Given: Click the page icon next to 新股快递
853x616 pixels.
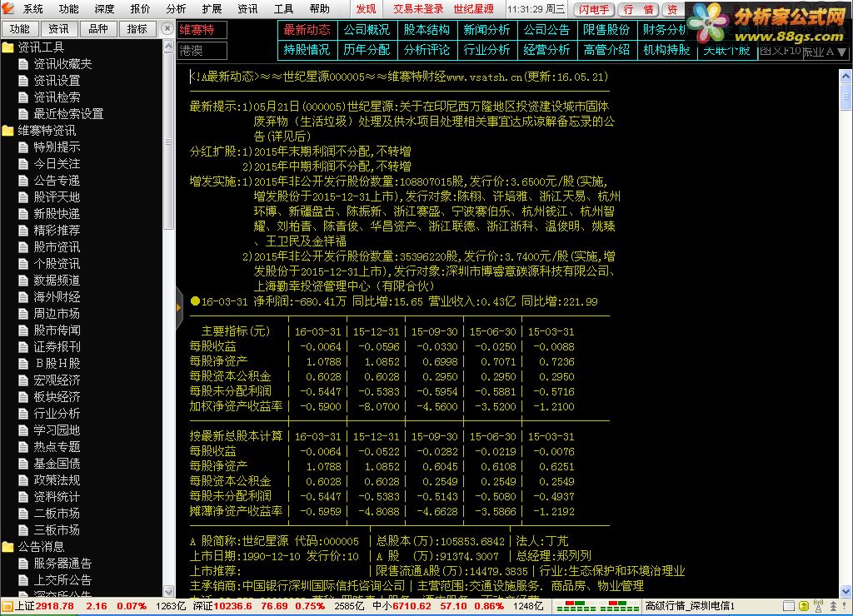Looking at the screenshot, I should 23,214.
